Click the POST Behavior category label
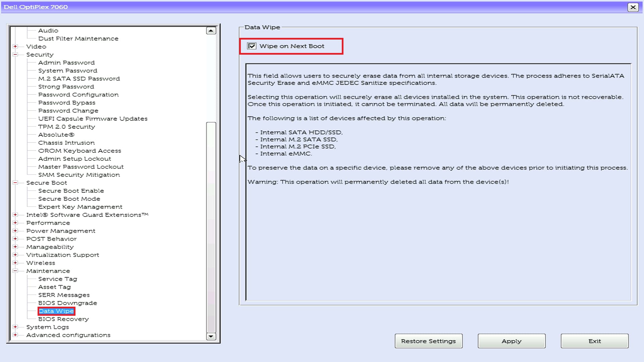Image resolution: width=644 pixels, height=362 pixels. point(51,239)
